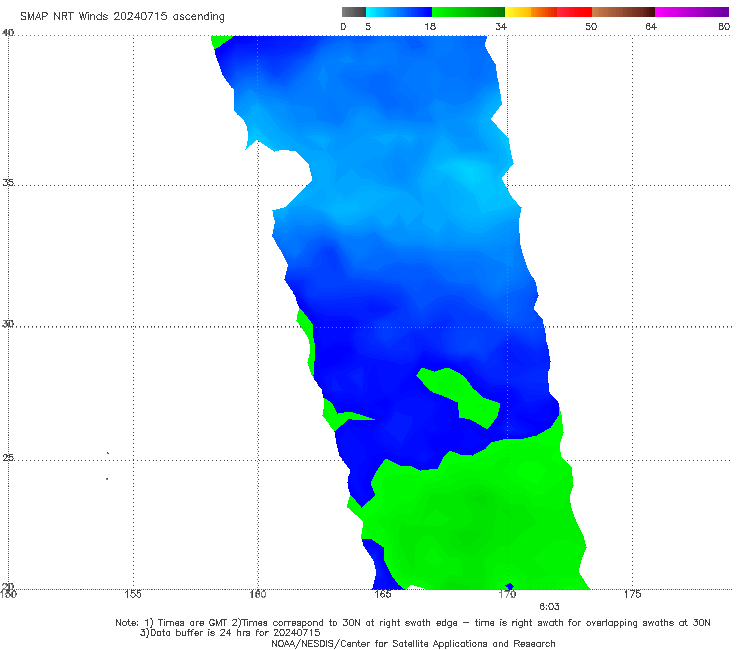Click the isolated green patch near 28N in the blue swath

point(458,396)
